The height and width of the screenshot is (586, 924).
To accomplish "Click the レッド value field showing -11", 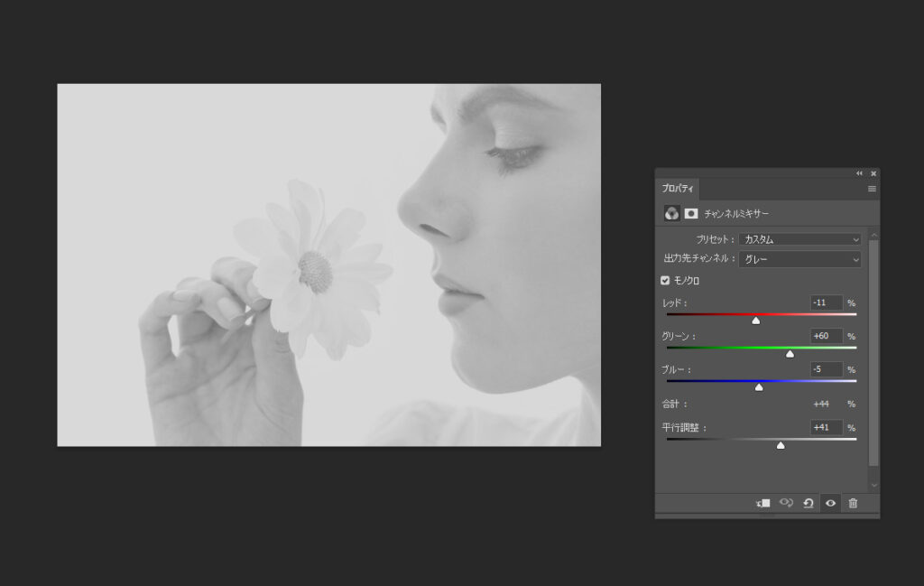I will (x=826, y=302).
